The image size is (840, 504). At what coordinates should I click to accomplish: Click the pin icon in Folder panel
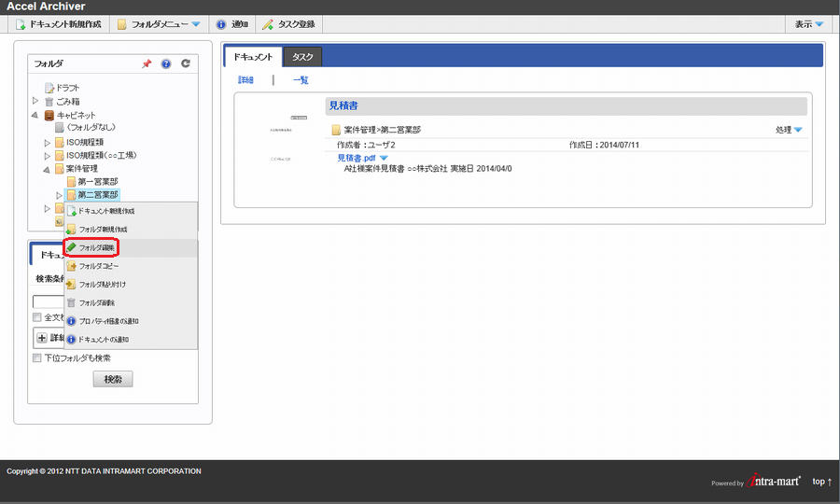point(146,63)
